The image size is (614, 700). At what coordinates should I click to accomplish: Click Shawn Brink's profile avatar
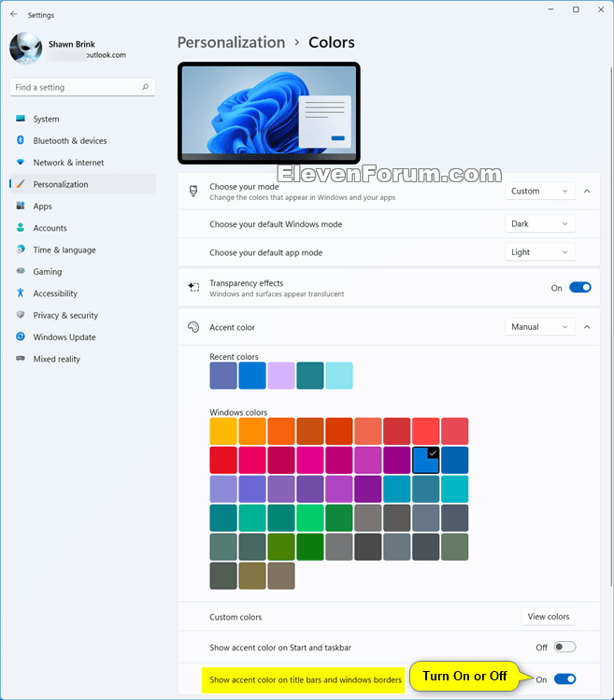[x=26, y=49]
